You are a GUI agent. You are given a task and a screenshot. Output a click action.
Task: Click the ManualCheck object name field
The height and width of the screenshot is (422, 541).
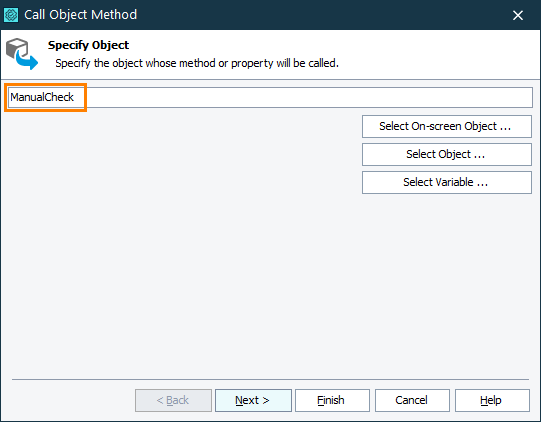(x=270, y=97)
